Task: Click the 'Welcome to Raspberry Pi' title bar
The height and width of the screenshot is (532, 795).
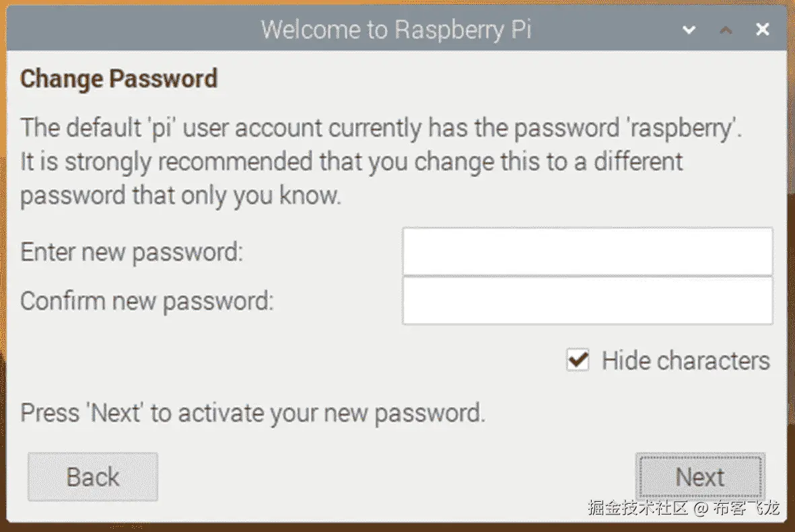Action: [396, 30]
